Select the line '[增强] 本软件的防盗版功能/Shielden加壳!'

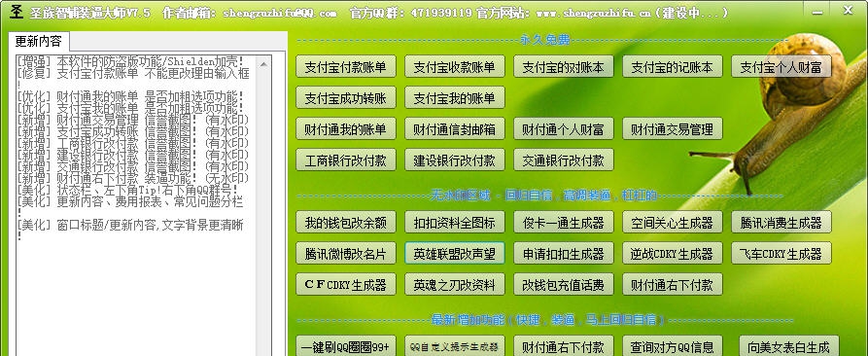(x=130, y=61)
